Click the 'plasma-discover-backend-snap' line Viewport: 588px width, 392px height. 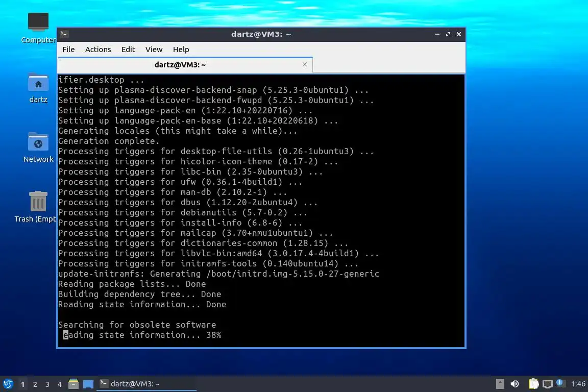[213, 90]
